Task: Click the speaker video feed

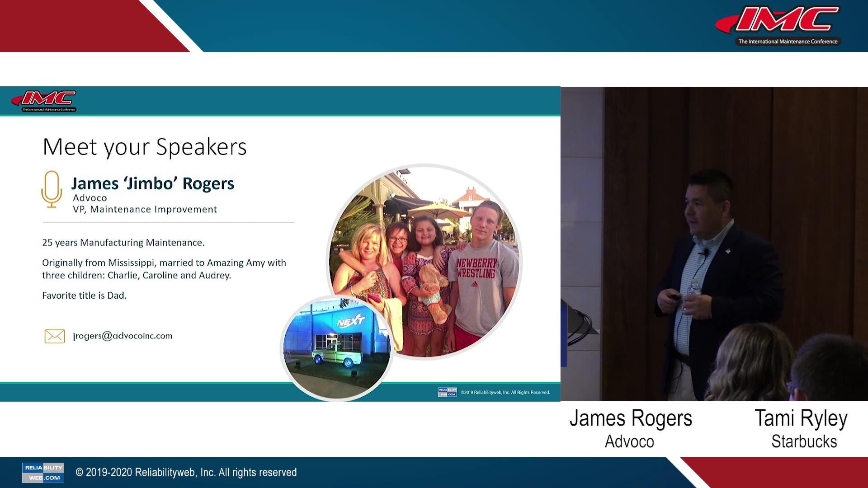Action: tap(714, 244)
